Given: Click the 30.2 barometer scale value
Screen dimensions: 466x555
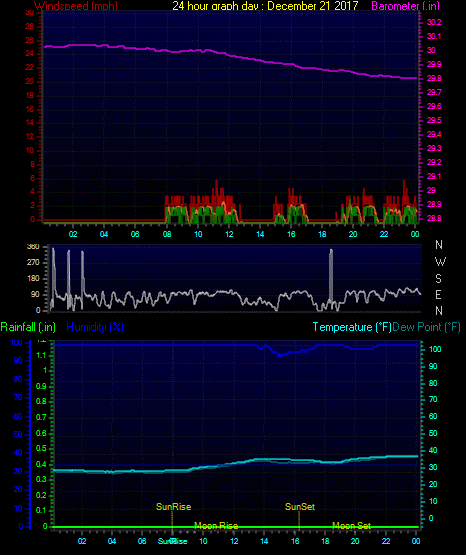Looking at the screenshot, I should [x=434, y=22].
